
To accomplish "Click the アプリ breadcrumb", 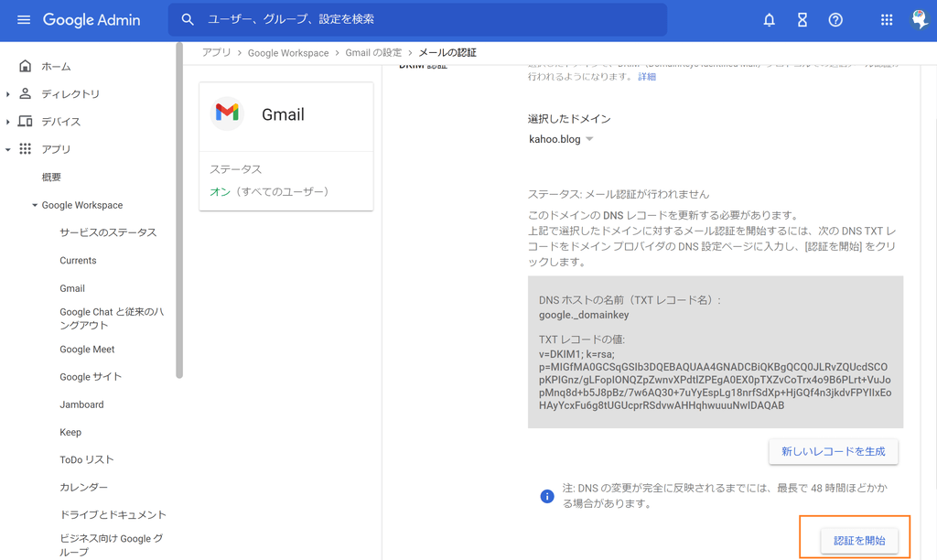I will (x=216, y=52).
